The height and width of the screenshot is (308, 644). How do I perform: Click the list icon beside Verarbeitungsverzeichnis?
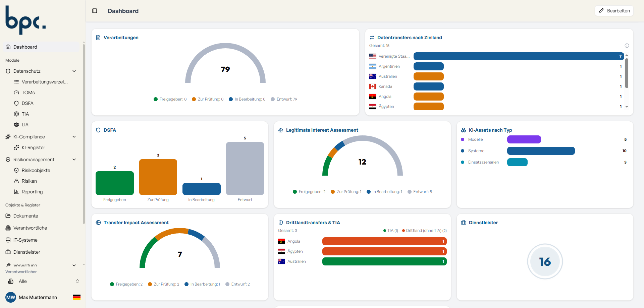16,82
